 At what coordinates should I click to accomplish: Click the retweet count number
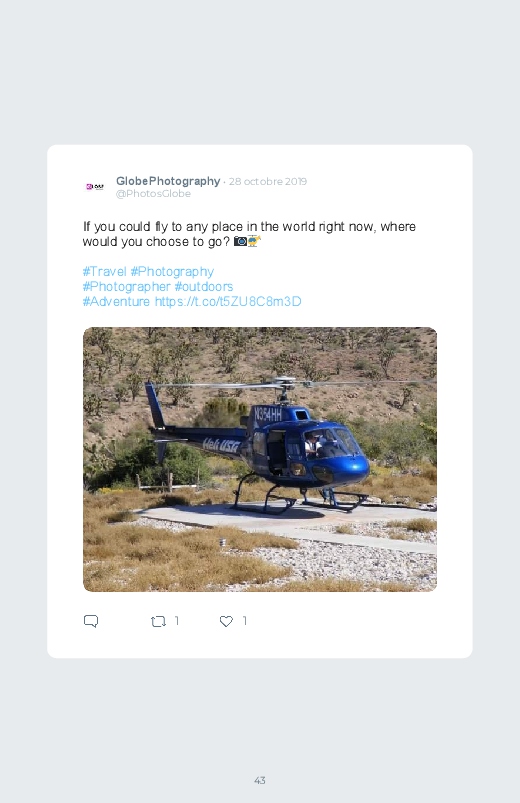pos(177,621)
